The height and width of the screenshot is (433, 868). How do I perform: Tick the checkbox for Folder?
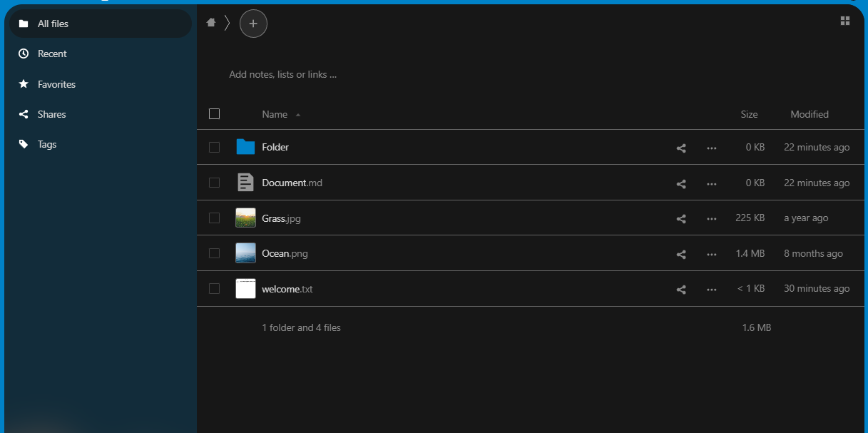[x=214, y=147]
